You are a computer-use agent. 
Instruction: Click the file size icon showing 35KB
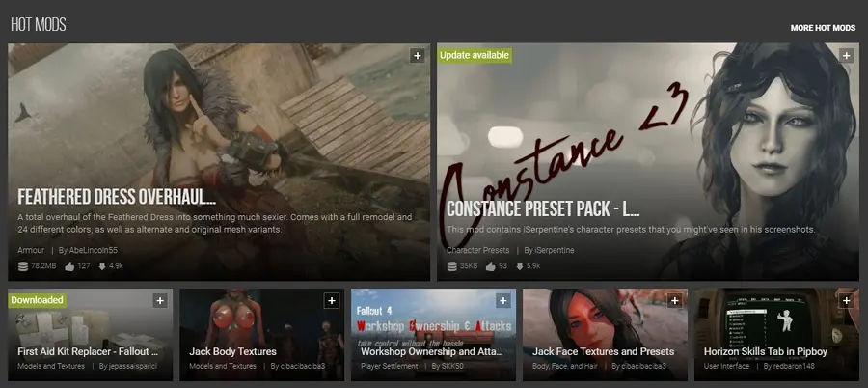[451, 266]
